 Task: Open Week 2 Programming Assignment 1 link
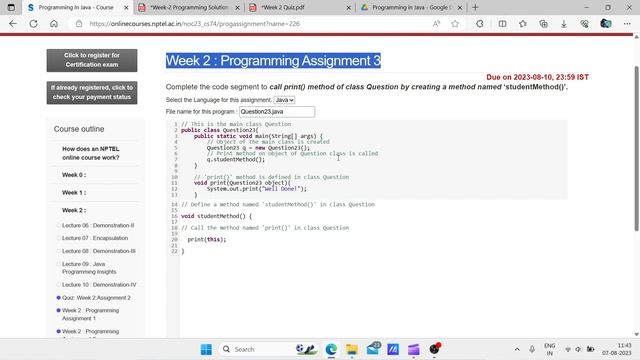point(90,314)
